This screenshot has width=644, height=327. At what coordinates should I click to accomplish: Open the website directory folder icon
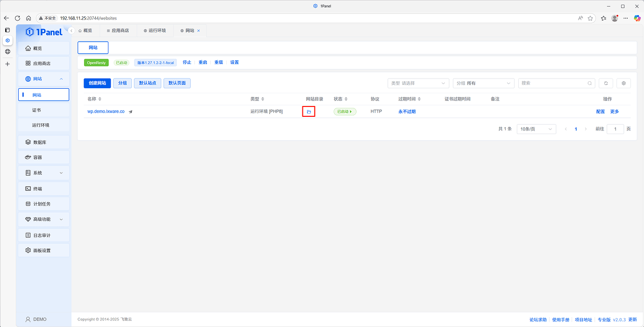point(308,111)
